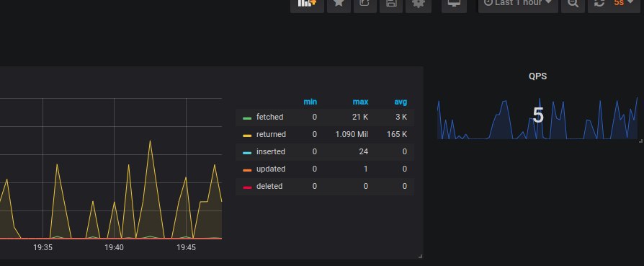This screenshot has width=644, height=266.
Task: Save the dashboard with disk icon
Action: coord(391,4)
